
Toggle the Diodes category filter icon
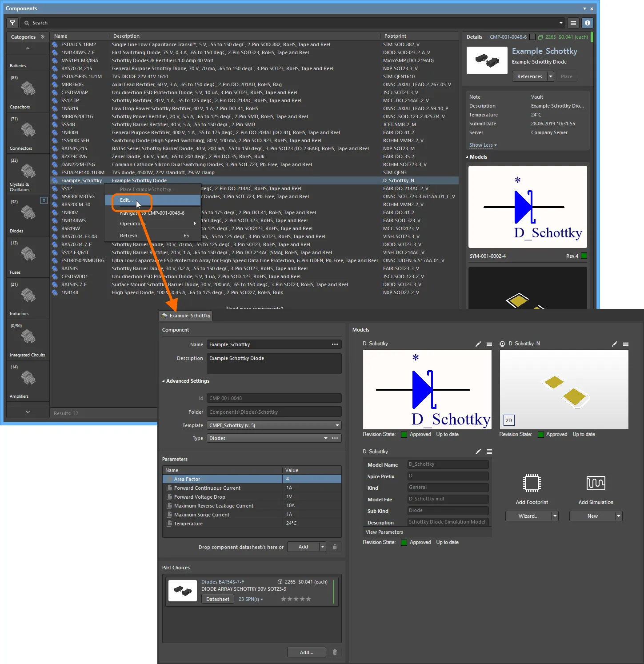[x=44, y=200]
